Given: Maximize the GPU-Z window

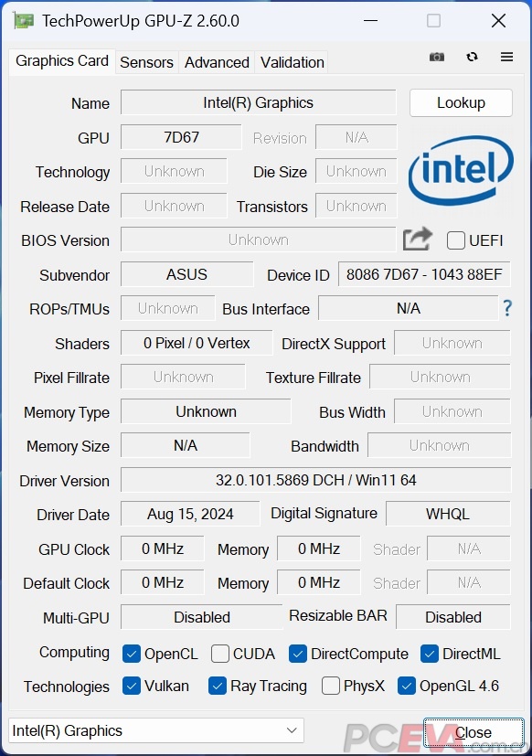Looking at the screenshot, I should 433,21.
